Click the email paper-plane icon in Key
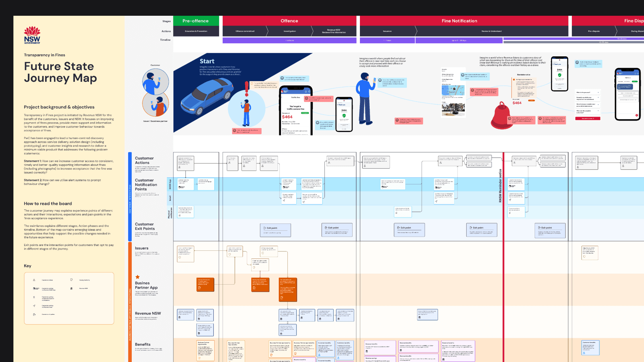Screen dimensions: 644x362 [34, 306]
